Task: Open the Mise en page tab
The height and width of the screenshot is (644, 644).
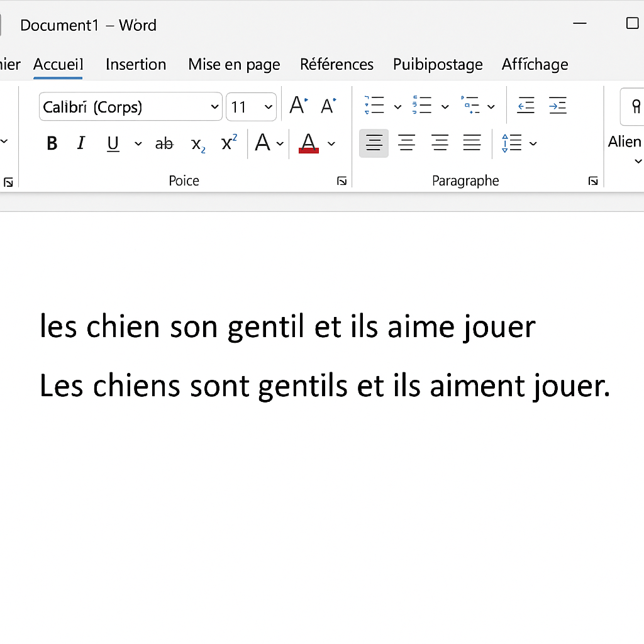Action: pos(234,64)
